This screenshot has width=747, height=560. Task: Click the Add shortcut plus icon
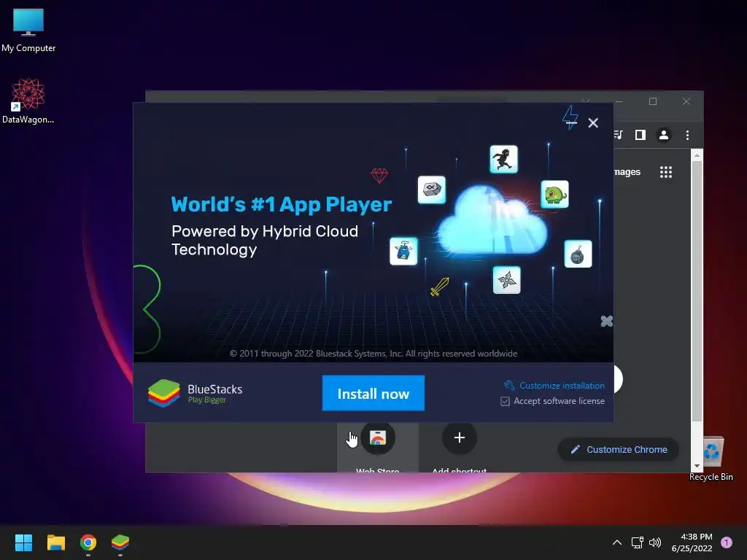[460, 437]
